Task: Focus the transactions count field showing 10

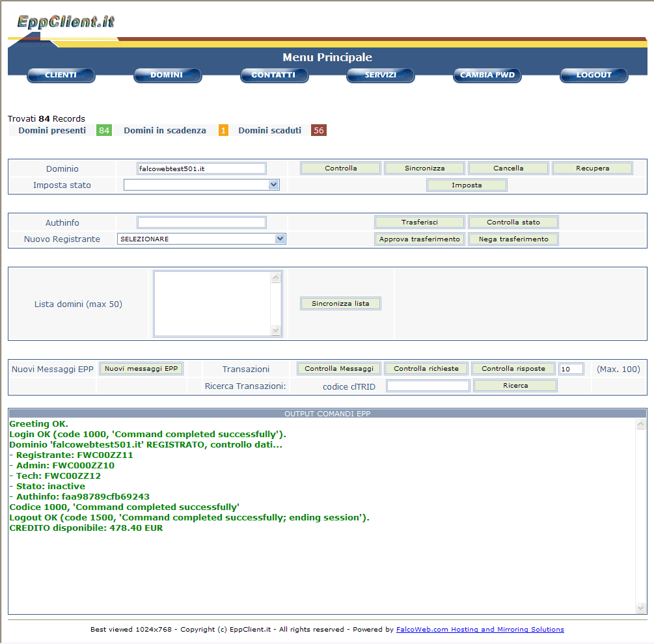Action: pyautogui.click(x=571, y=369)
